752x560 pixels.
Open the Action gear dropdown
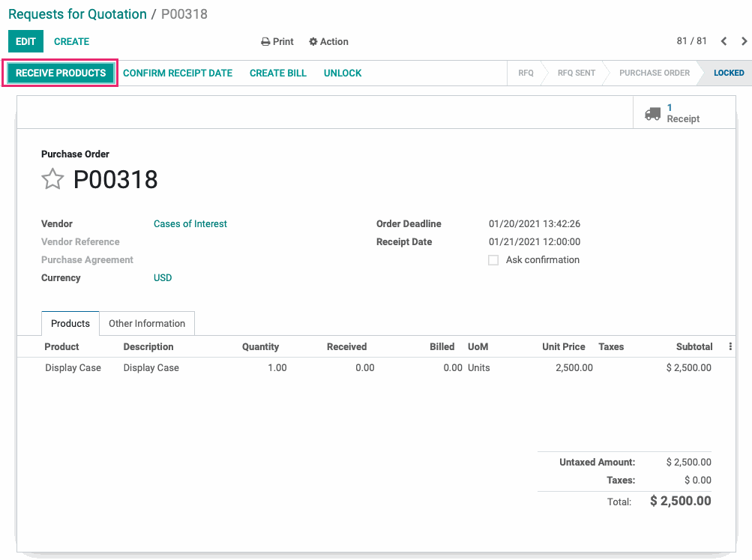(x=328, y=42)
